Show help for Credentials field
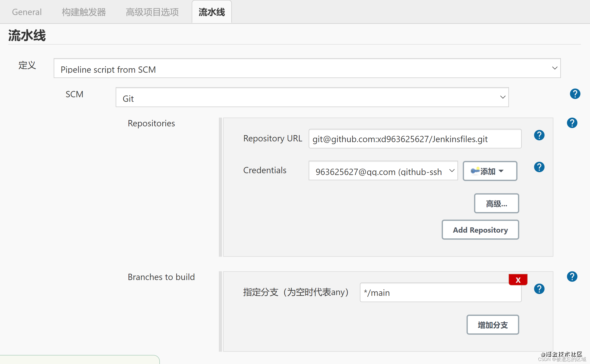Image resolution: width=590 pixels, height=364 pixels. [539, 167]
